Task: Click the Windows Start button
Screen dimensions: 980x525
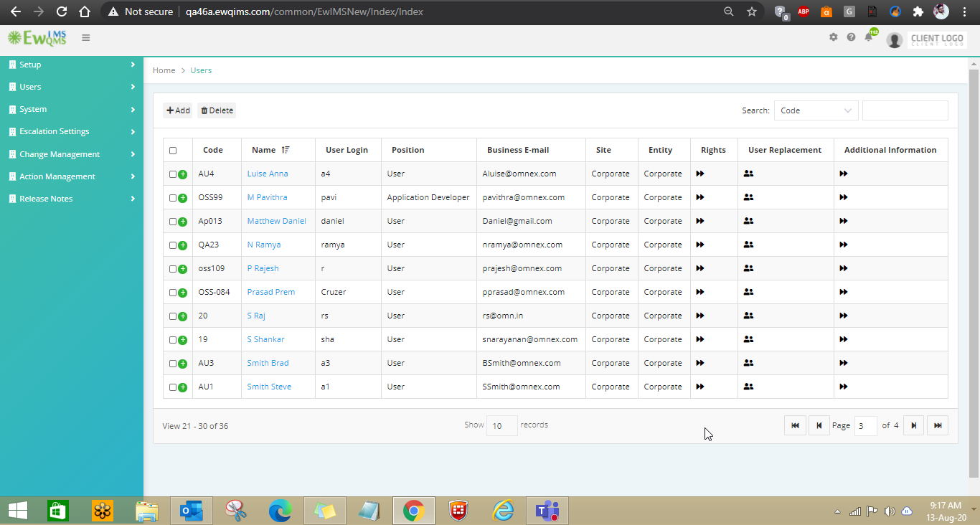Action: (18, 511)
